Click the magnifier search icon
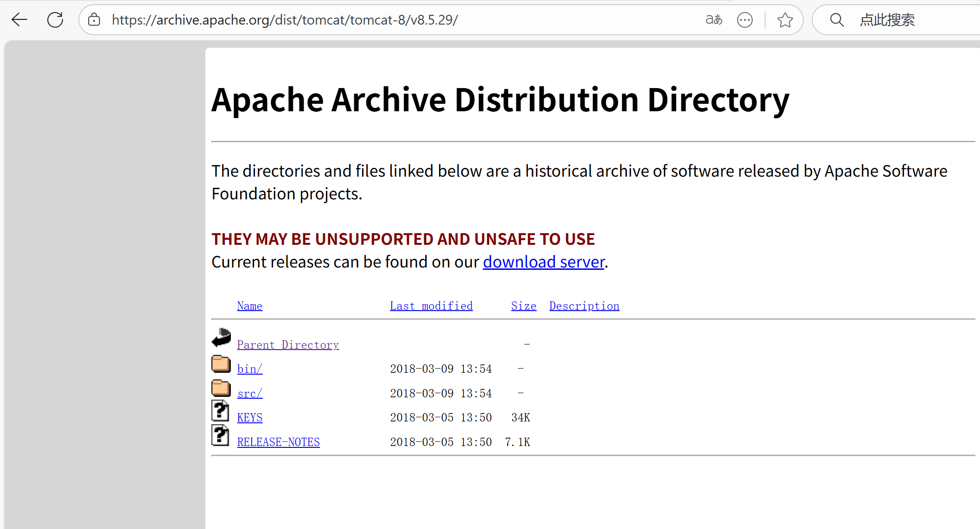 [x=837, y=20]
